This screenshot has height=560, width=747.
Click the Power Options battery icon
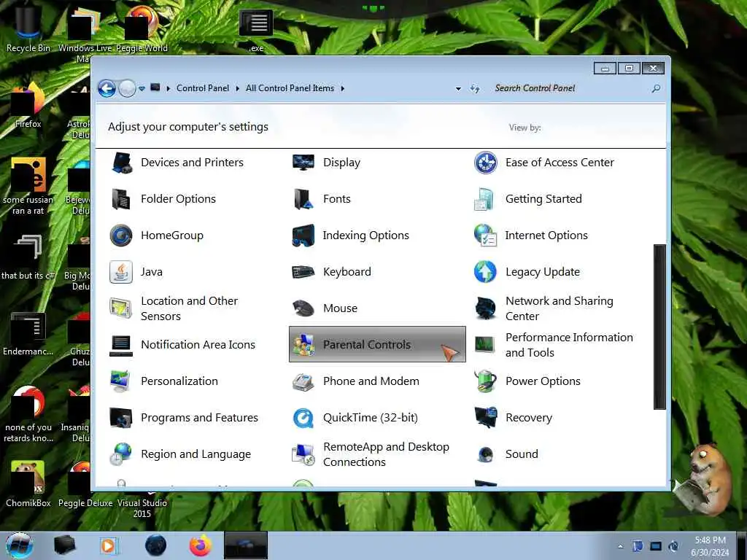click(485, 381)
